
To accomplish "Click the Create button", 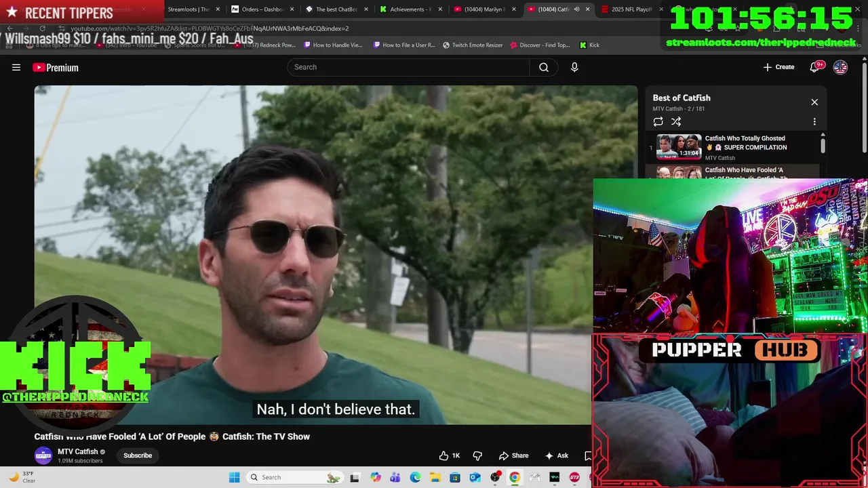I will [x=778, y=67].
